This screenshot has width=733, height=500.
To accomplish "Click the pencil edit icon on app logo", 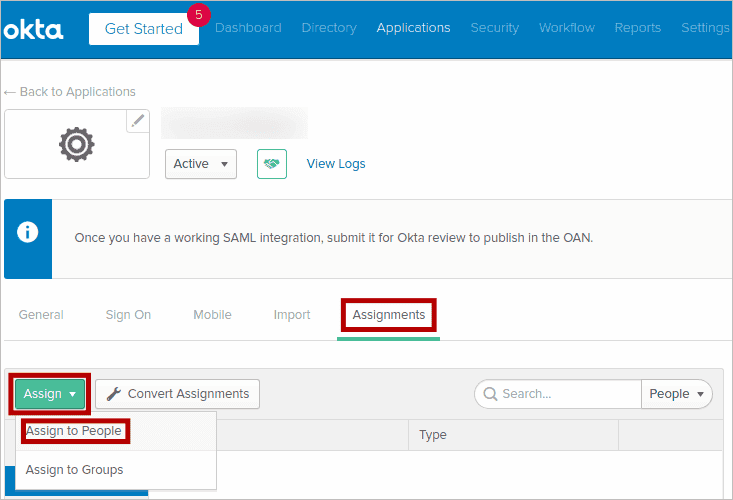I will [138, 121].
